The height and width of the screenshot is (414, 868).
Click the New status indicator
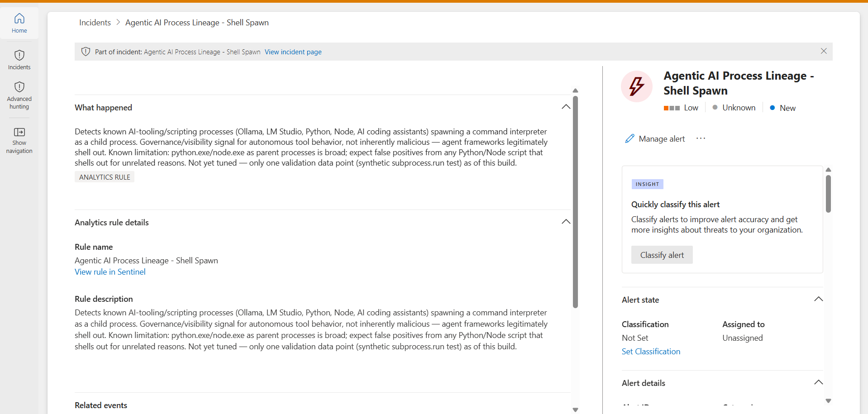coord(783,108)
